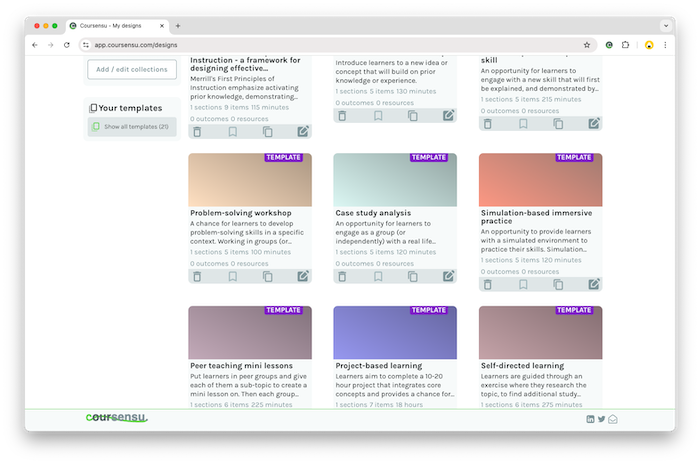Bookmark the Case study analysis template
700x464 pixels.
click(x=378, y=276)
